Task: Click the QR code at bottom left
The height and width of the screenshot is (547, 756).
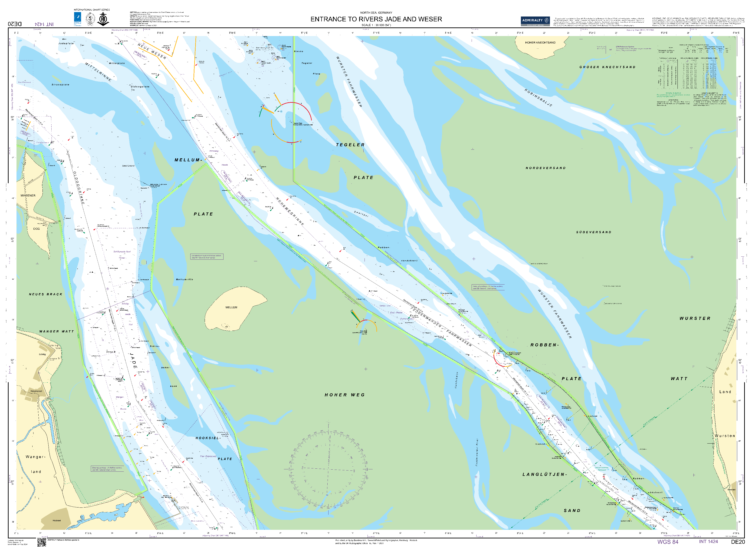Action: (41, 542)
